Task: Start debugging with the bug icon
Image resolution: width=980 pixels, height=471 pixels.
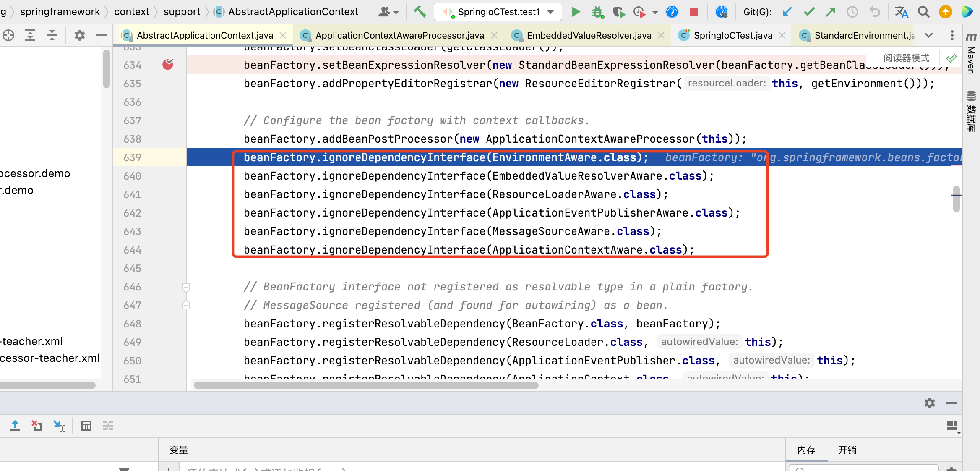Action: pyautogui.click(x=598, y=12)
